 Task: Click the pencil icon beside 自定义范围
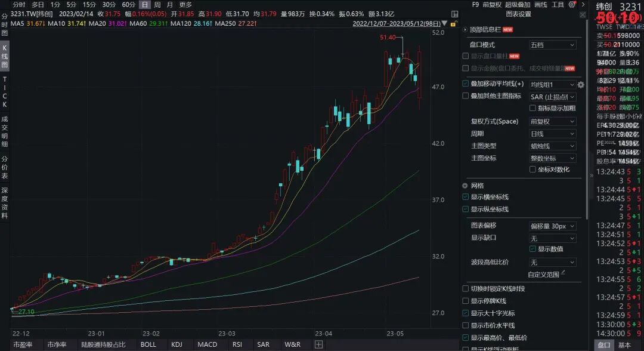pyautogui.click(x=563, y=272)
